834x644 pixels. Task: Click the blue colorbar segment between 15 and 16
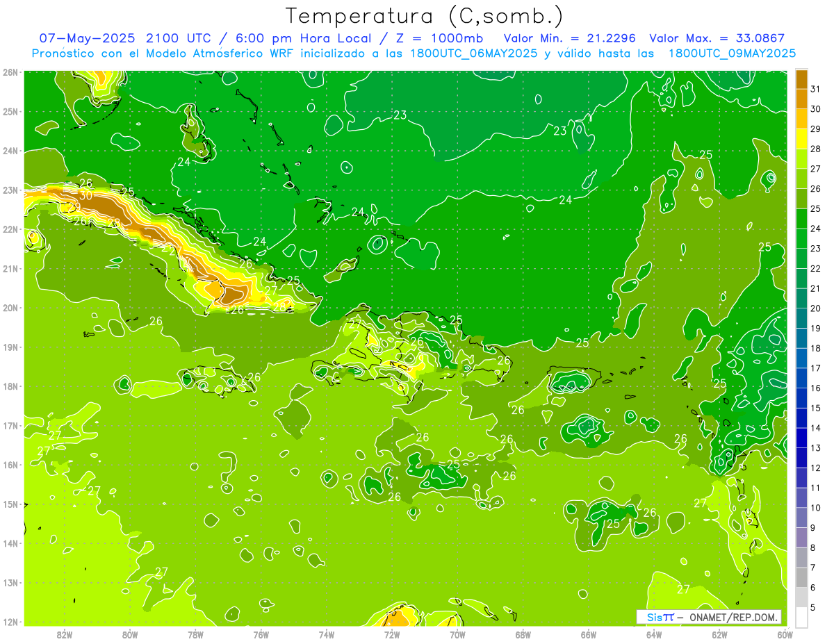801,398
